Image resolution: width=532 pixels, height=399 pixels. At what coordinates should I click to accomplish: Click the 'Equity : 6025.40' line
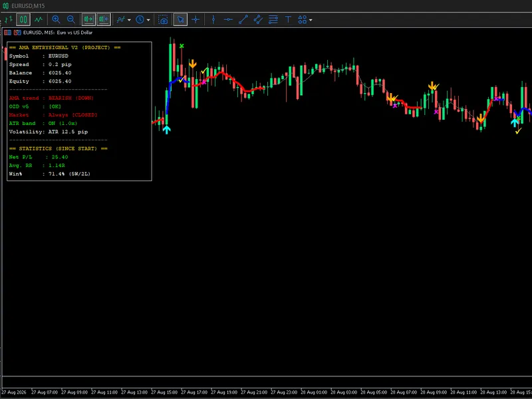click(40, 81)
